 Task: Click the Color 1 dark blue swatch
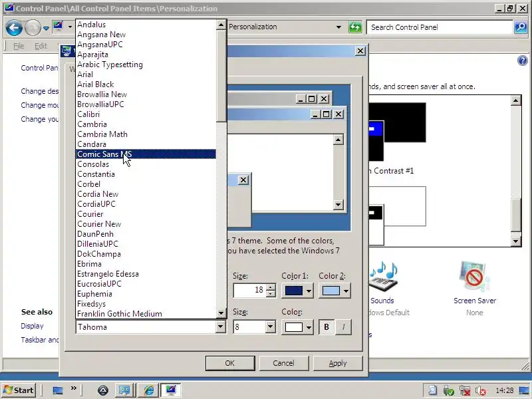pyautogui.click(x=293, y=291)
